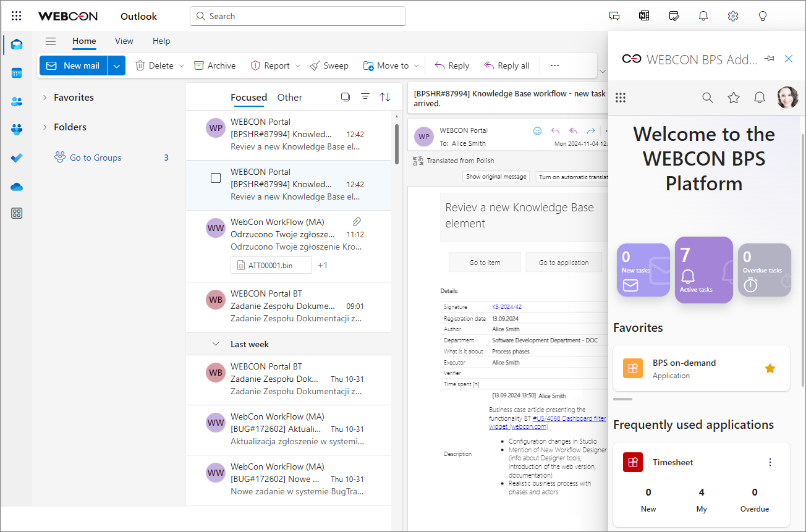Switch to the View ribbon tab

(x=124, y=41)
